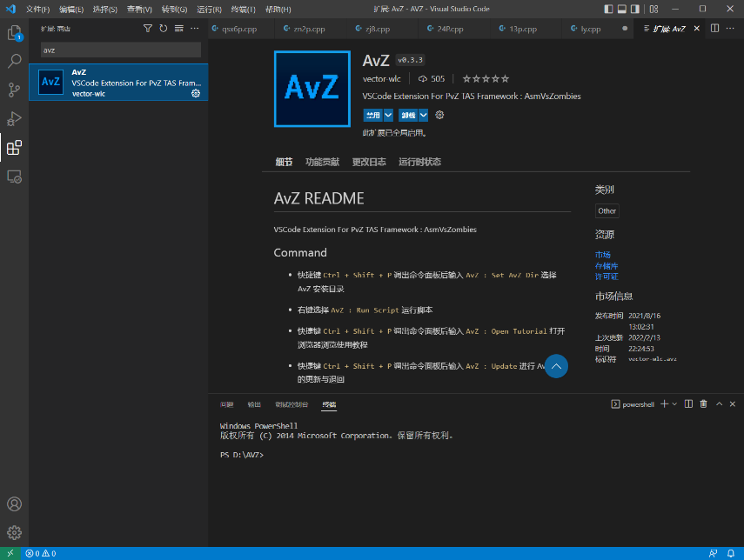Image resolution: width=744 pixels, height=560 pixels.
Task: Focus the extensions search box containing avz
Action: point(121,50)
